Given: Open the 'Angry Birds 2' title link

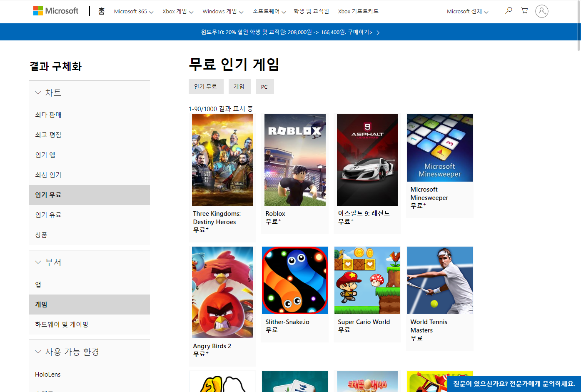Looking at the screenshot, I should pos(212,346).
